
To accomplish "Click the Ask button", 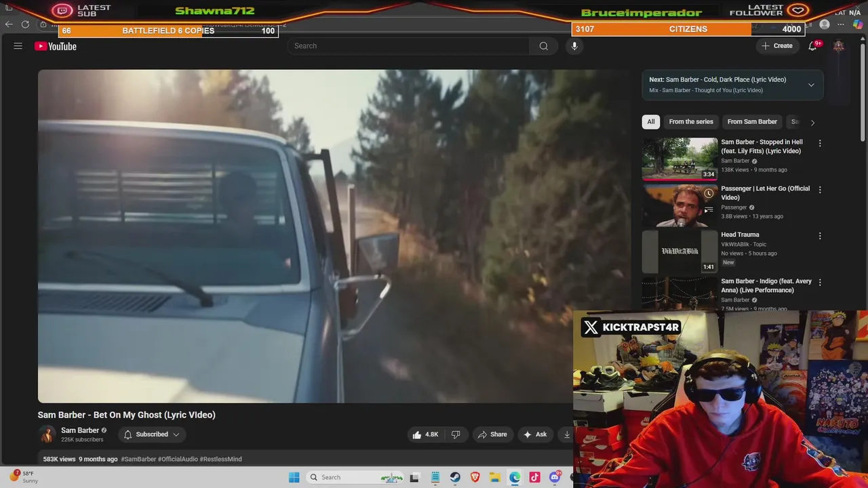I will pyautogui.click(x=534, y=434).
